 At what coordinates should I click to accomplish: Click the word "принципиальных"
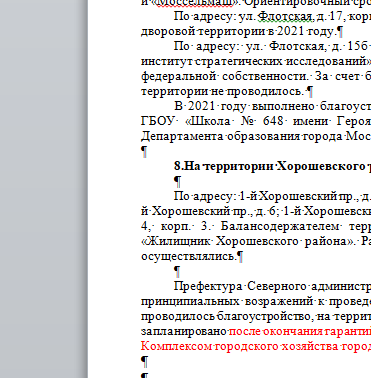190,301
